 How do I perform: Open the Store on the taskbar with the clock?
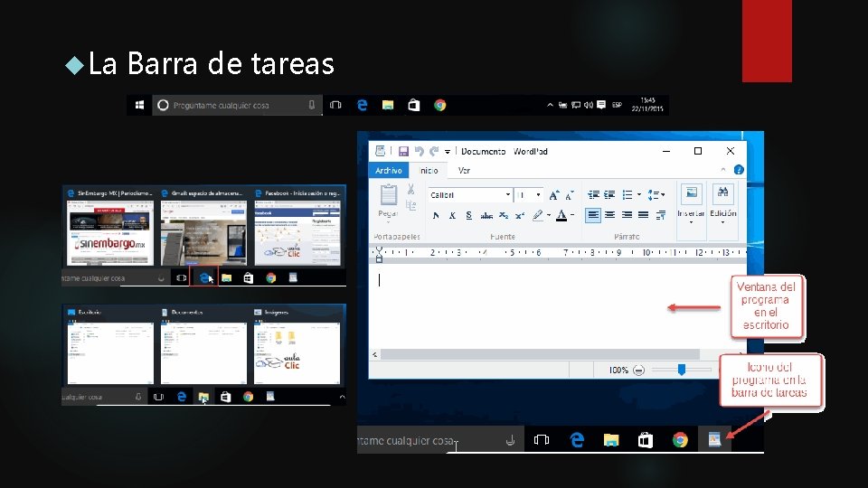[413, 105]
